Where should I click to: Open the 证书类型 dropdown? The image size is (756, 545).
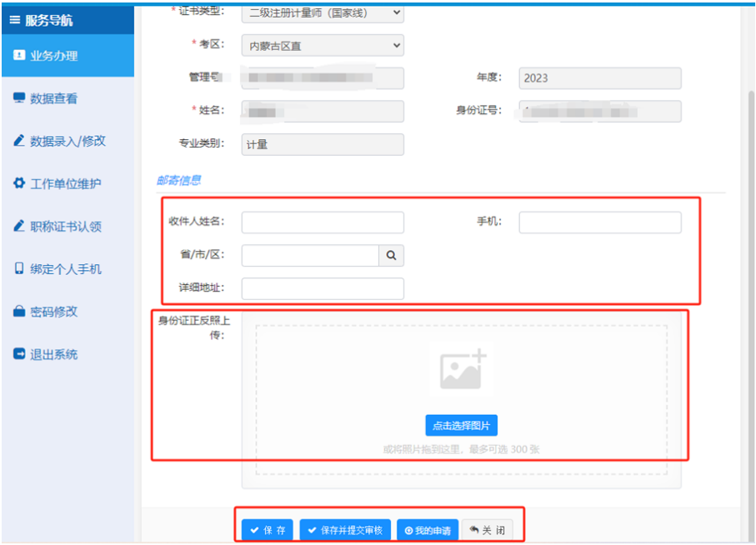pyautogui.click(x=323, y=12)
